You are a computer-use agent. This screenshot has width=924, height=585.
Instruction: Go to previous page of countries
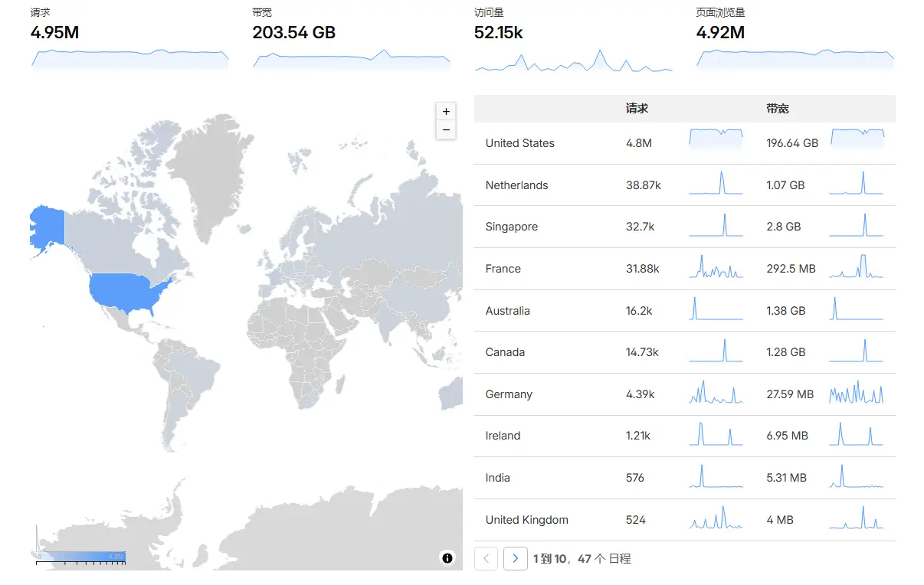click(487, 558)
